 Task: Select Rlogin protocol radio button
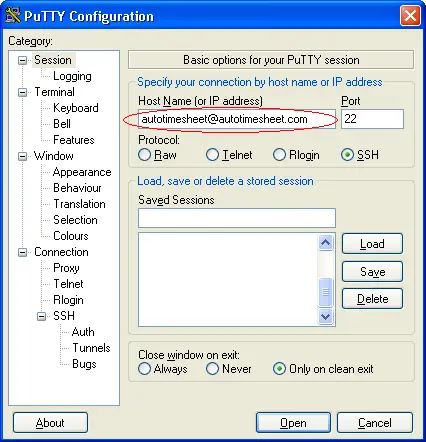click(279, 155)
